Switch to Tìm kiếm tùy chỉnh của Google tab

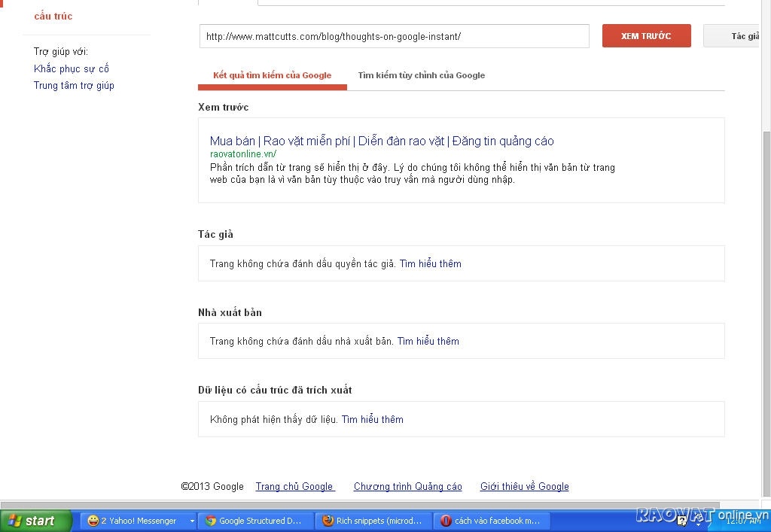tap(422, 75)
